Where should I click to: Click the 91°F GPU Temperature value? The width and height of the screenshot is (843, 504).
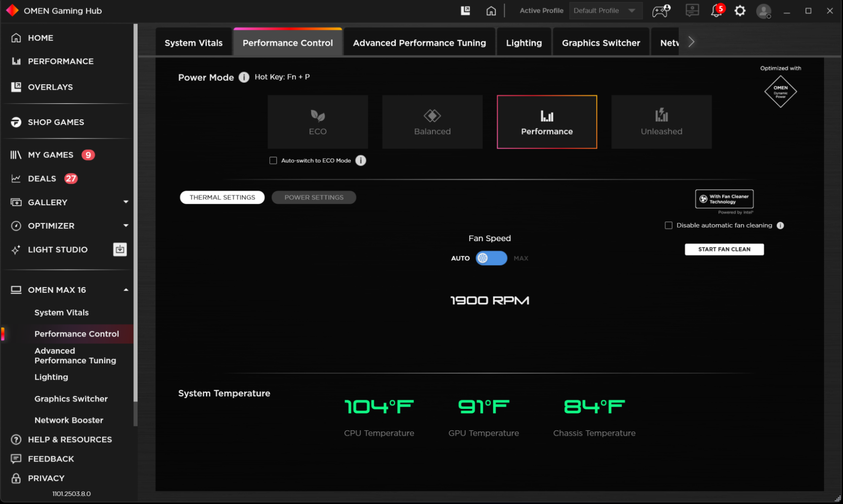483,407
